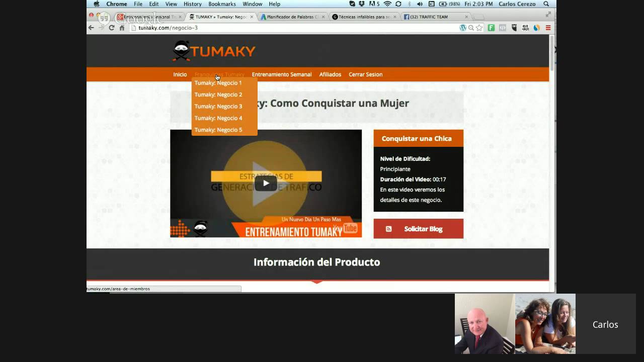
Task: Play the Entrenamiento Tumaky video
Action: (x=266, y=183)
